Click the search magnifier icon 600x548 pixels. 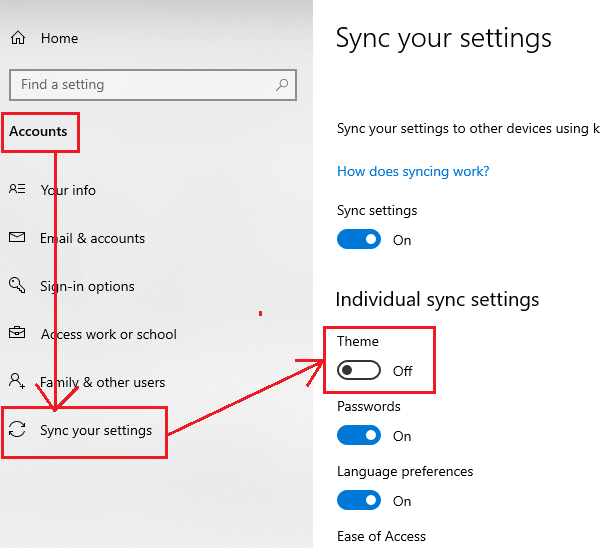[x=283, y=85]
